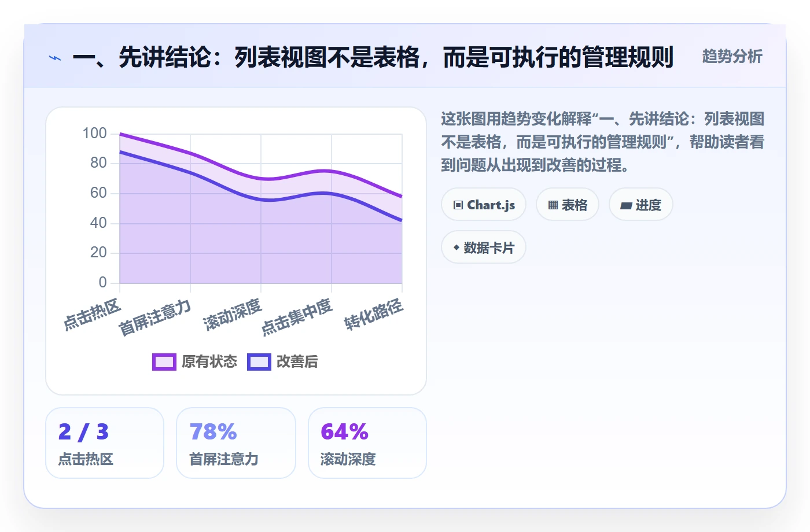Click the 80 y-axis value

pos(98,163)
